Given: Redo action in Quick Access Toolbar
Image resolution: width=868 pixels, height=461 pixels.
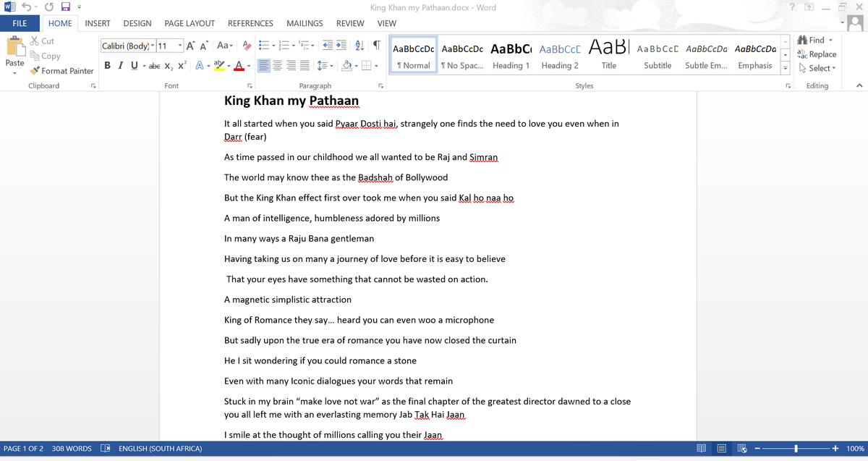Looking at the screenshot, I should pyautogui.click(x=49, y=7).
